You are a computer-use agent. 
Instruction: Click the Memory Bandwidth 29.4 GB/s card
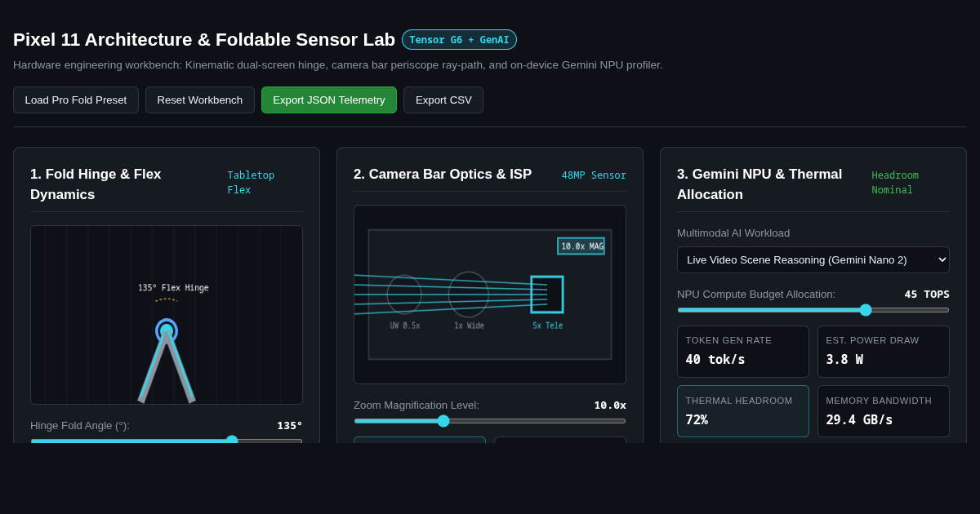(884, 411)
